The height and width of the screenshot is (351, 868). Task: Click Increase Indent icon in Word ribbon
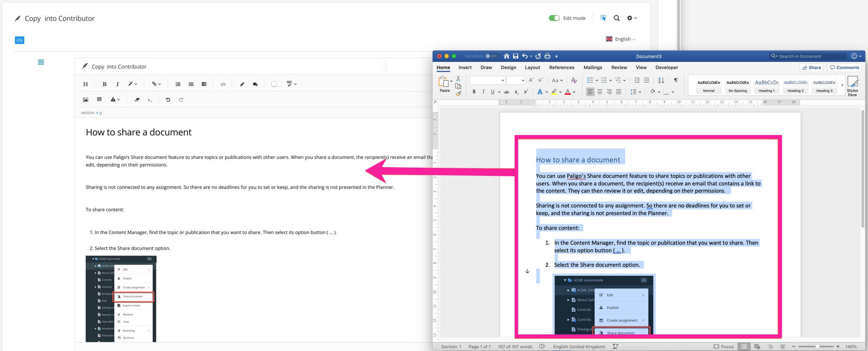[x=646, y=80]
